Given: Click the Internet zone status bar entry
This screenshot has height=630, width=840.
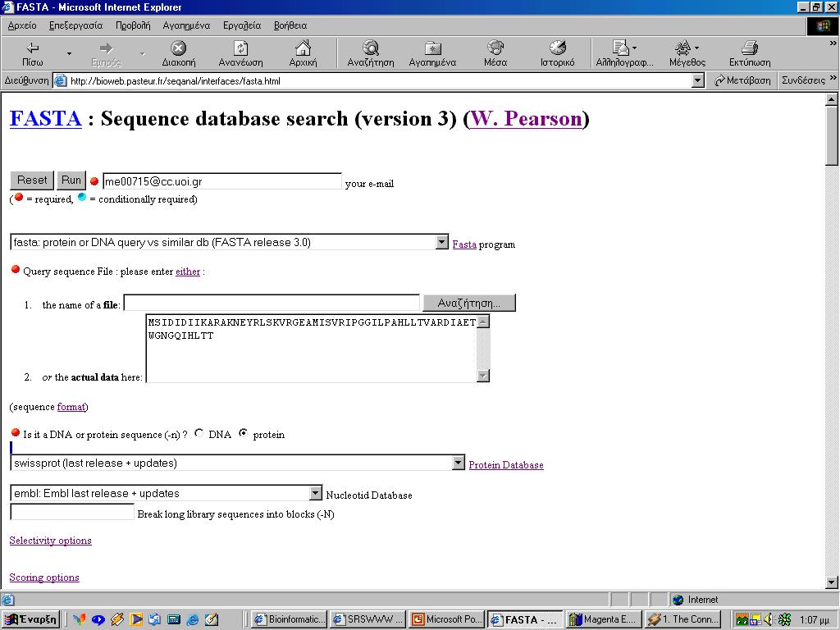Looking at the screenshot, I should click(x=696, y=600).
